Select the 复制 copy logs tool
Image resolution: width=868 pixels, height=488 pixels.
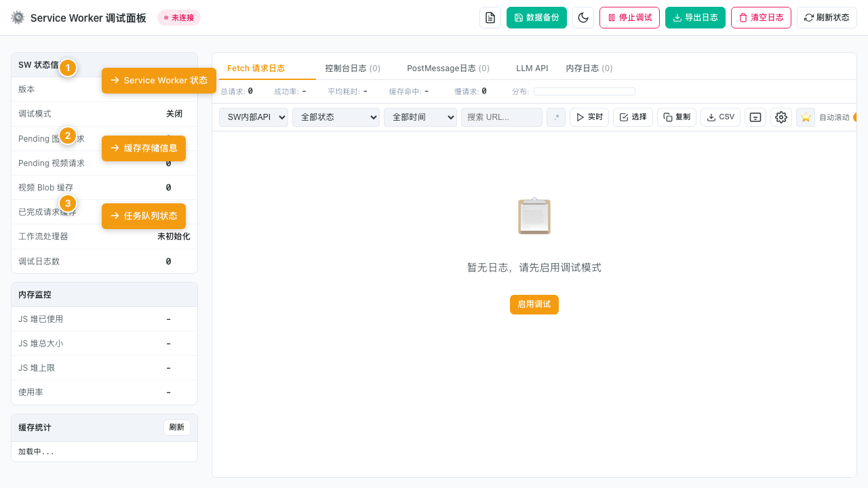[x=676, y=117]
